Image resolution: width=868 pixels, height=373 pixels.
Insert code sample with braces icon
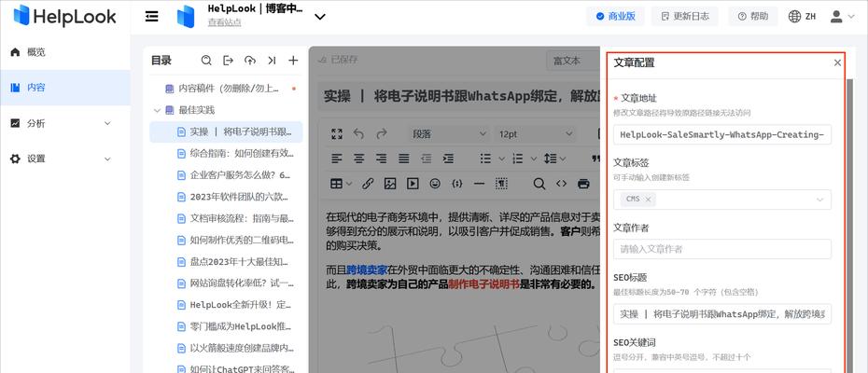click(x=456, y=184)
